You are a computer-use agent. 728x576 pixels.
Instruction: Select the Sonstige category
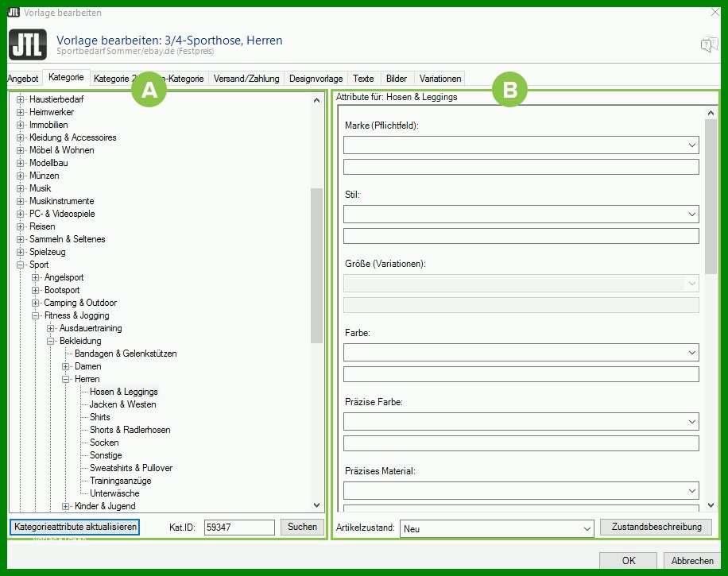coord(106,456)
